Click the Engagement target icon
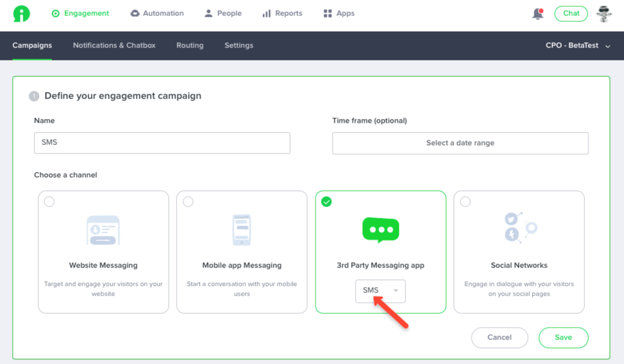The image size is (624, 364). tap(56, 13)
